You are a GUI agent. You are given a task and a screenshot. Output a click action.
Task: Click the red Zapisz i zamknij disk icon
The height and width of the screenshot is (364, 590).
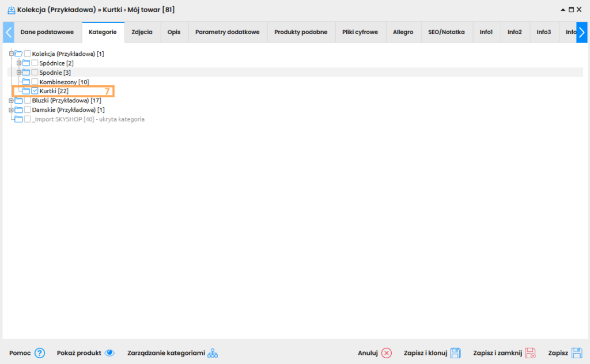[531, 353]
